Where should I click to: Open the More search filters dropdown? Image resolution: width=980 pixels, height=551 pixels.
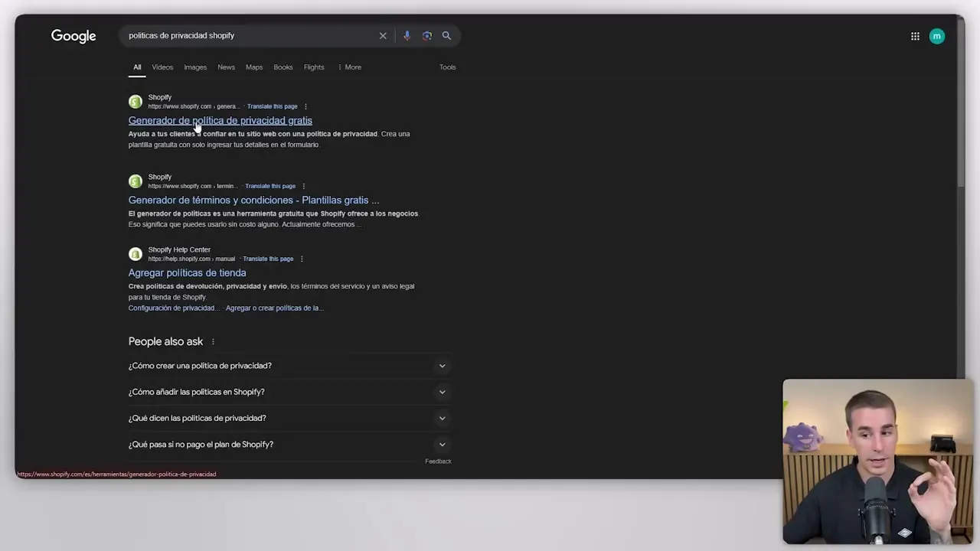(349, 67)
